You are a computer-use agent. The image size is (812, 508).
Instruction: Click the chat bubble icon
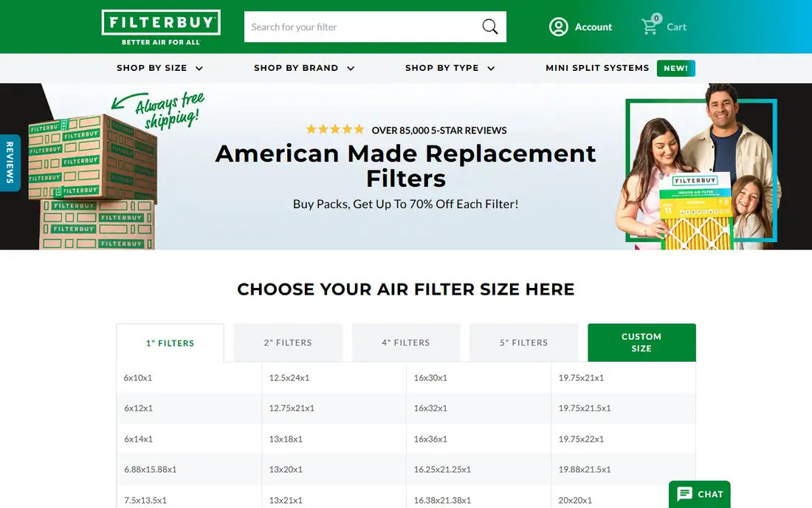pos(684,493)
